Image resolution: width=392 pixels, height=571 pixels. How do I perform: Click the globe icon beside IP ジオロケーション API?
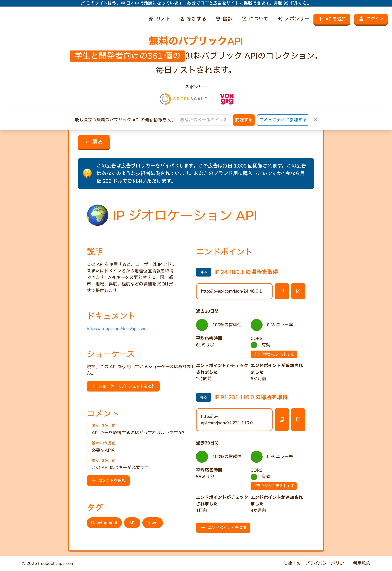[98, 215]
